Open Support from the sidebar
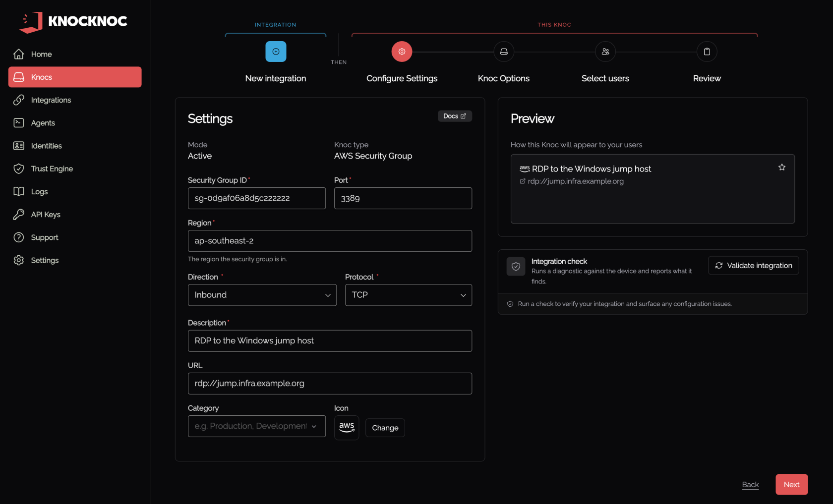The height and width of the screenshot is (504, 833). [x=75, y=237]
